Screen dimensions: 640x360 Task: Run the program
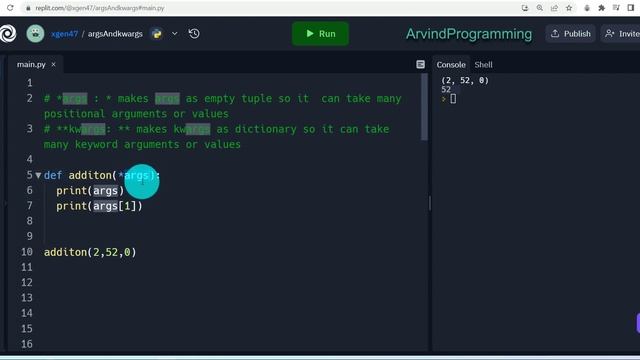coord(320,33)
